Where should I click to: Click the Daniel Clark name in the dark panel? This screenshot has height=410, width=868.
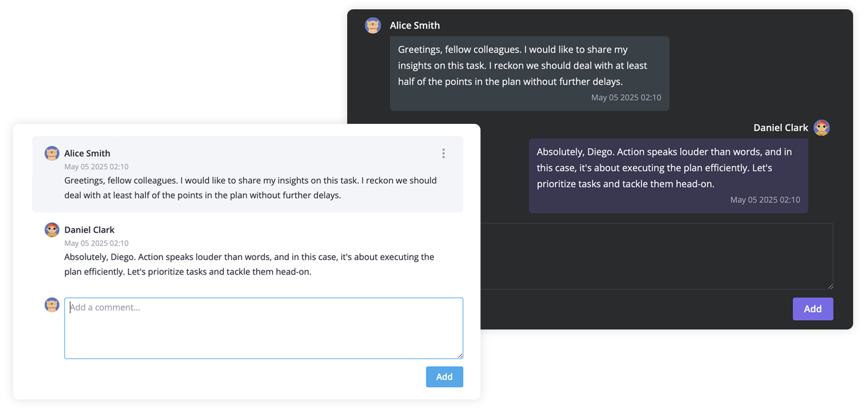(781, 128)
